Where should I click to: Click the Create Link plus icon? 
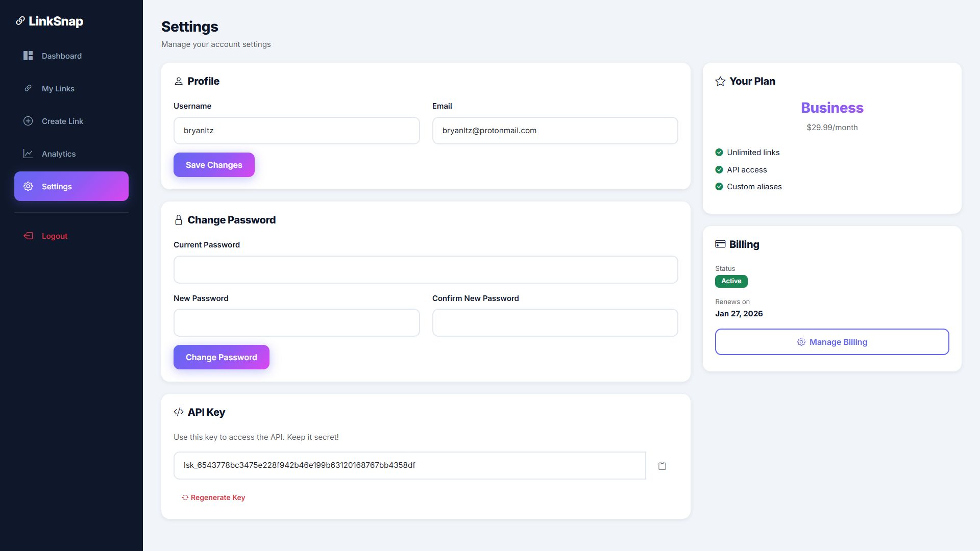(x=28, y=121)
